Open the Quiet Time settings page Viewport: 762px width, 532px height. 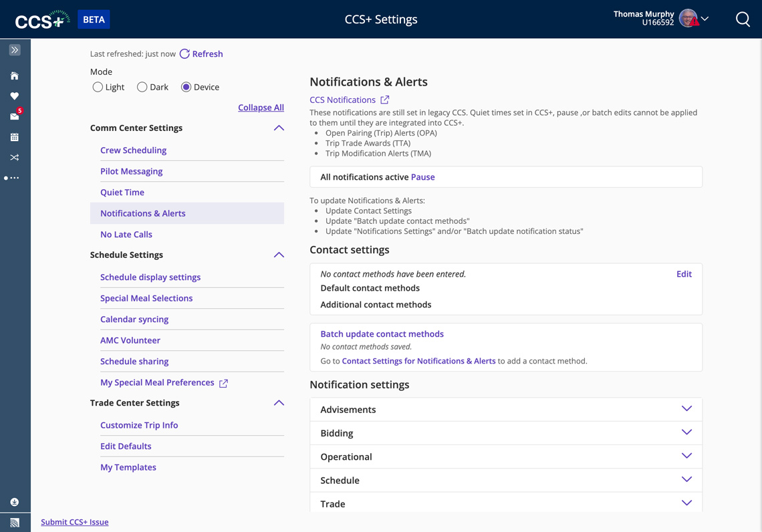(x=122, y=192)
